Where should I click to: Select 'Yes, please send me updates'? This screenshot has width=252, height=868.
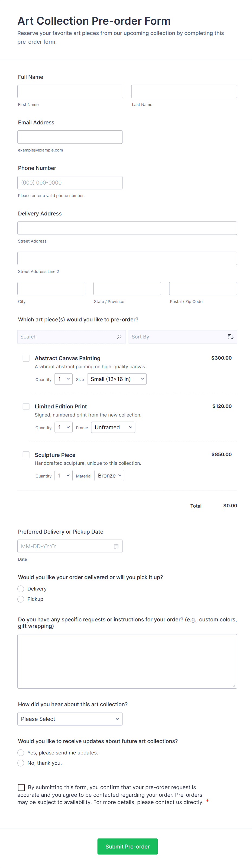tap(21, 753)
